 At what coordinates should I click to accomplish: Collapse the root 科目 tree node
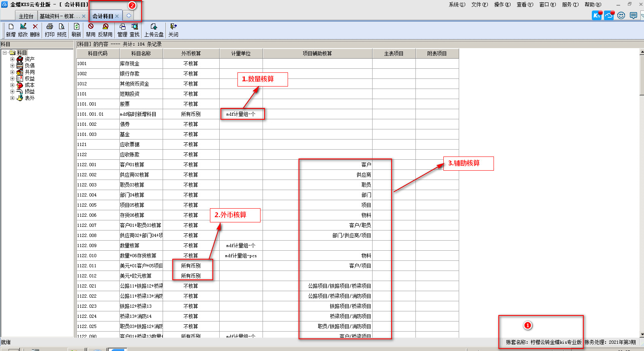click(5, 53)
